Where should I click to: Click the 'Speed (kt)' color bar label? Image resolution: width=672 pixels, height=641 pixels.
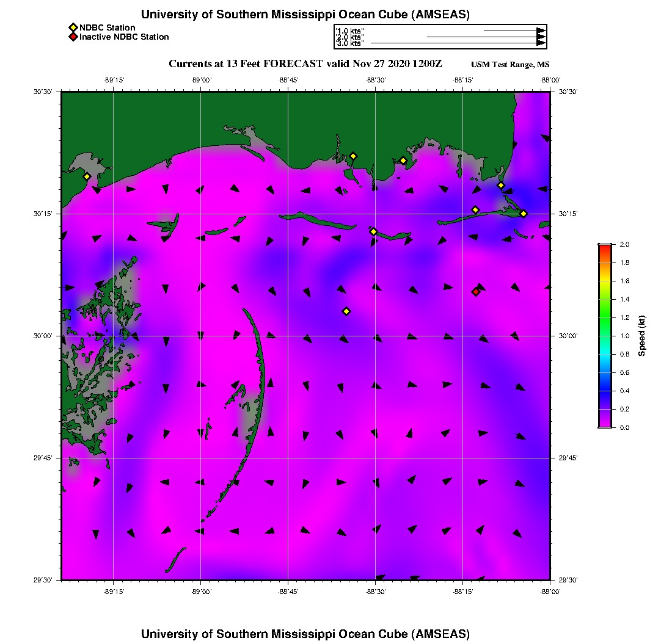point(642,336)
